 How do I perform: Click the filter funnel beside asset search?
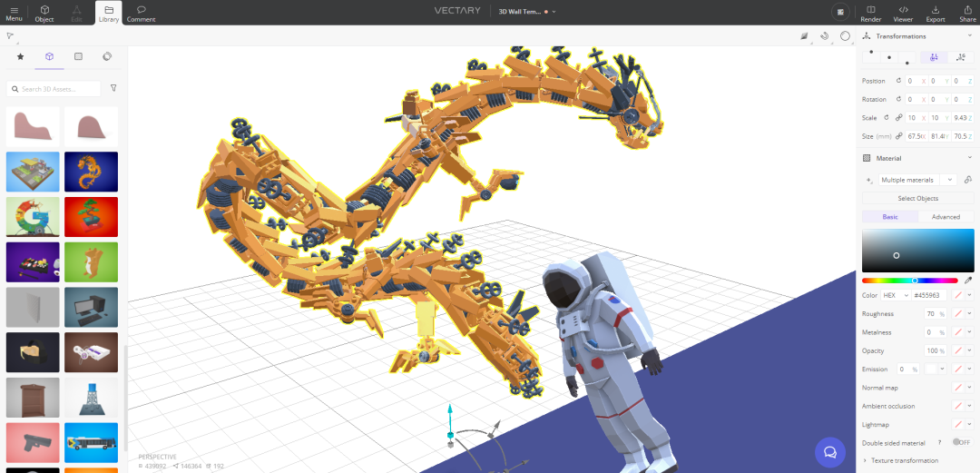pos(113,88)
